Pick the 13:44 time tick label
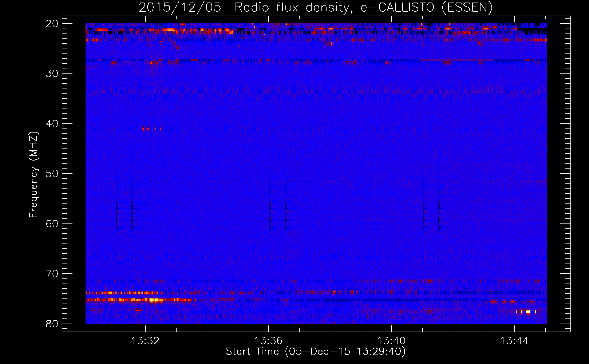 (514, 341)
